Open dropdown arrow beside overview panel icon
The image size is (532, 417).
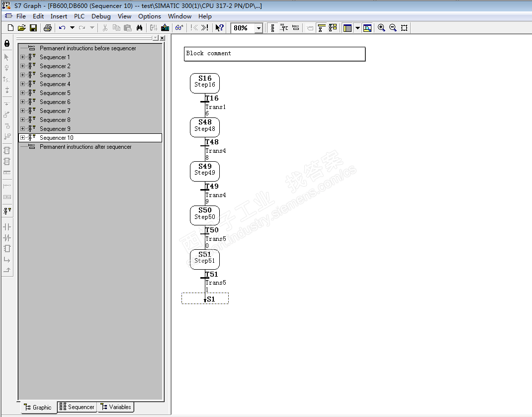click(357, 28)
